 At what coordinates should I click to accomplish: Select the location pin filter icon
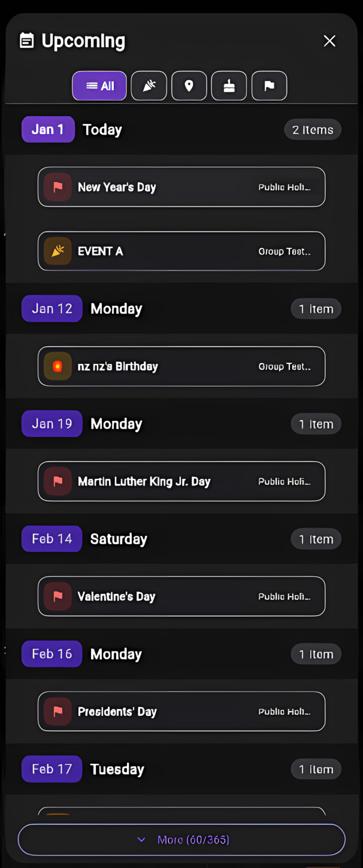click(189, 86)
